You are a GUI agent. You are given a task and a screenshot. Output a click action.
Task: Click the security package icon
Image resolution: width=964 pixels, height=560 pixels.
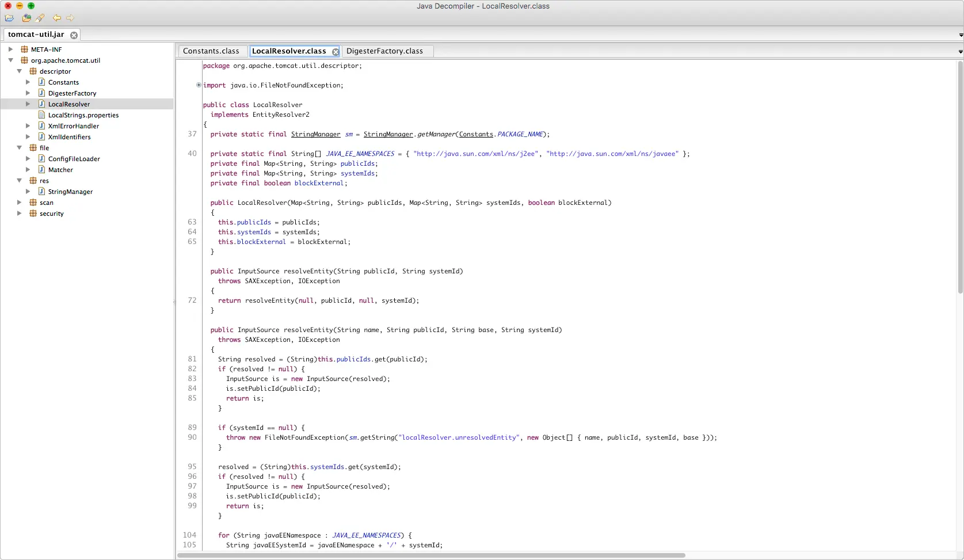33,214
